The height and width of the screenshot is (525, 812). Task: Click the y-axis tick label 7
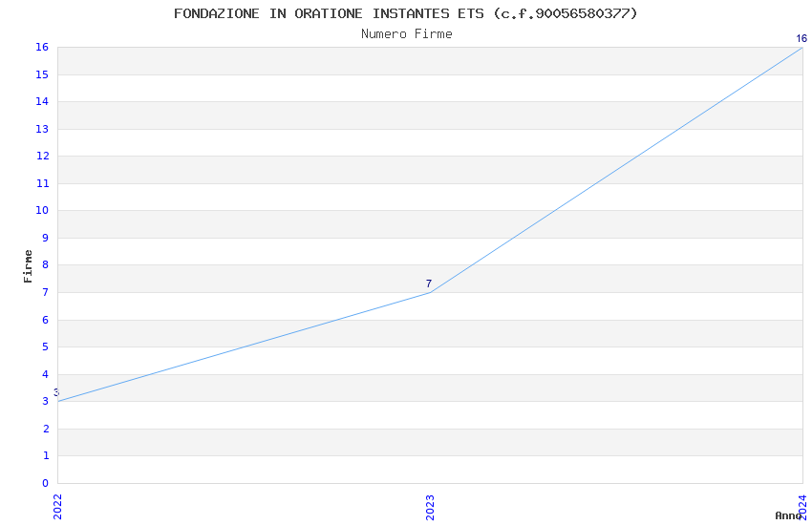46,292
